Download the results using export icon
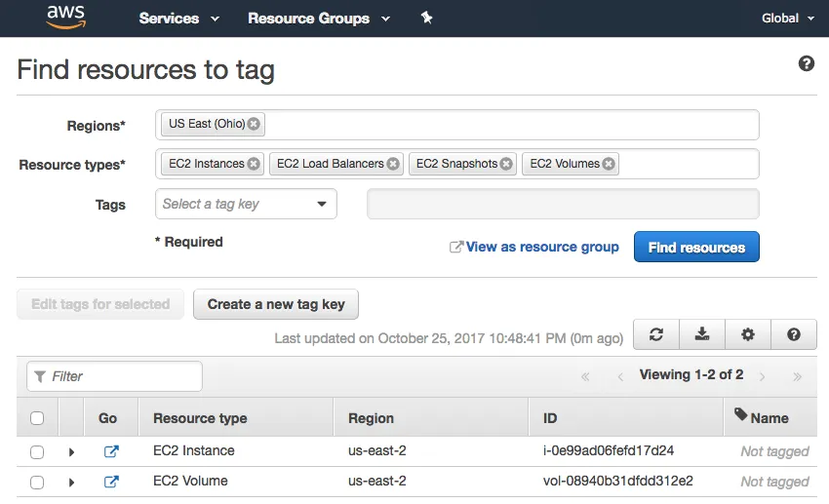 [x=702, y=334]
